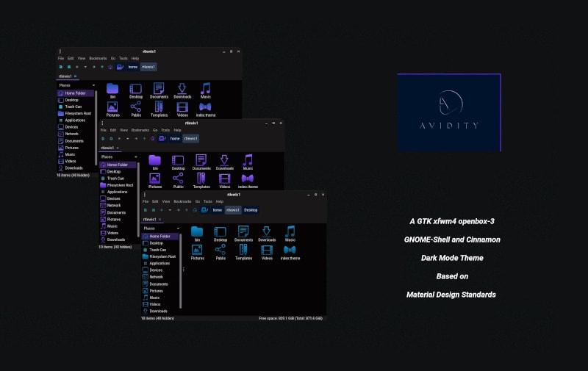
Task: Click the home toolbar icon in the front window
Action: (x=195, y=210)
